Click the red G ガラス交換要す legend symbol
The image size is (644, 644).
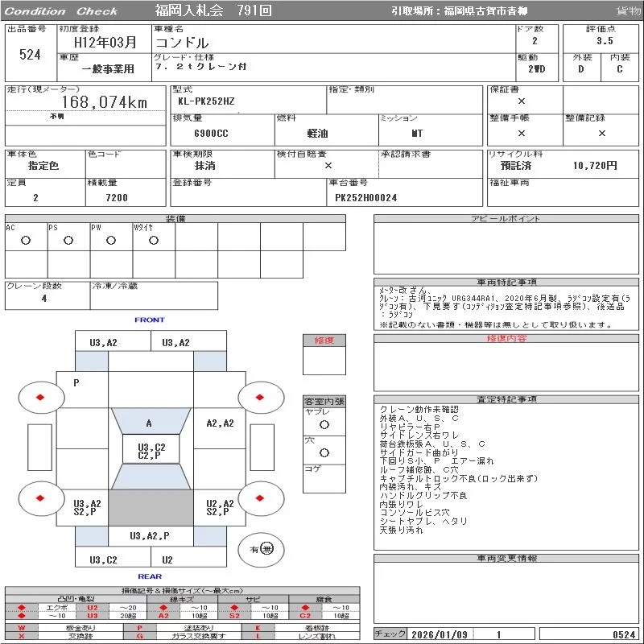[139, 636]
